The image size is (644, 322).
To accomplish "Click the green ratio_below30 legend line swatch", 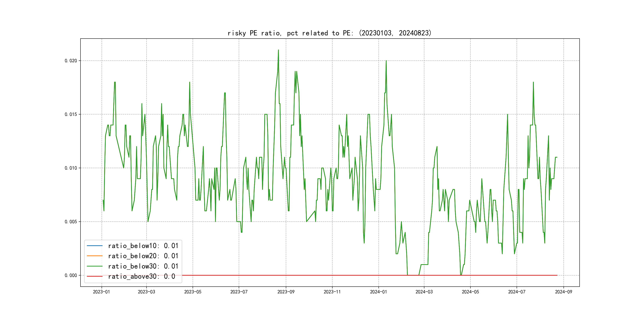I will click(x=94, y=266).
